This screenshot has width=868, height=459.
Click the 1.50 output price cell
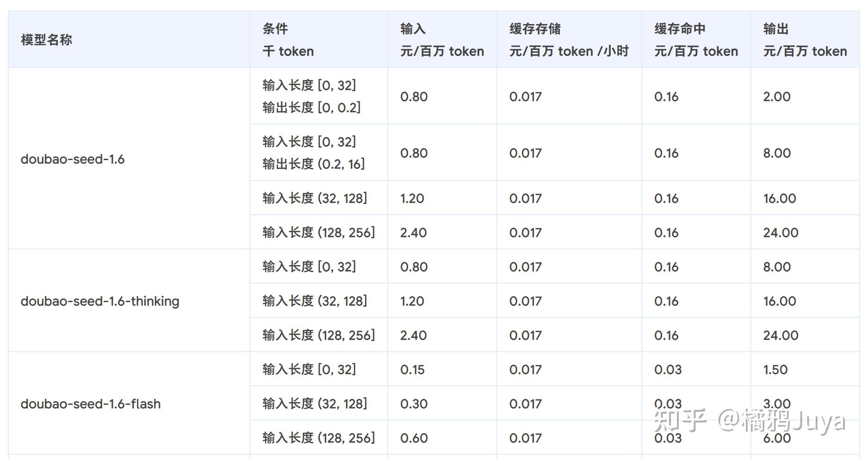(x=775, y=370)
